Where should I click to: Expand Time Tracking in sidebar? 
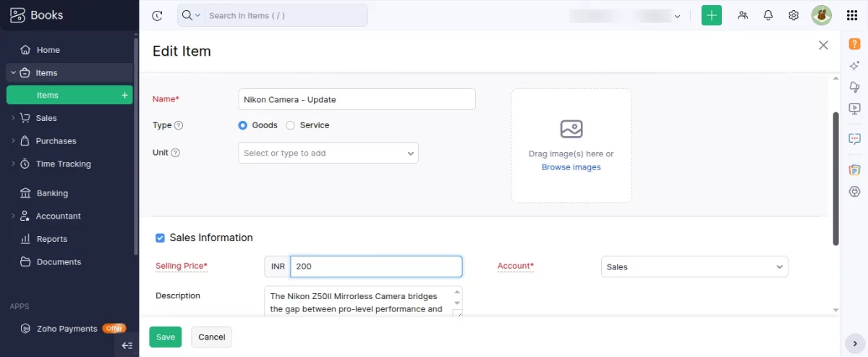click(x=13, y=164)
